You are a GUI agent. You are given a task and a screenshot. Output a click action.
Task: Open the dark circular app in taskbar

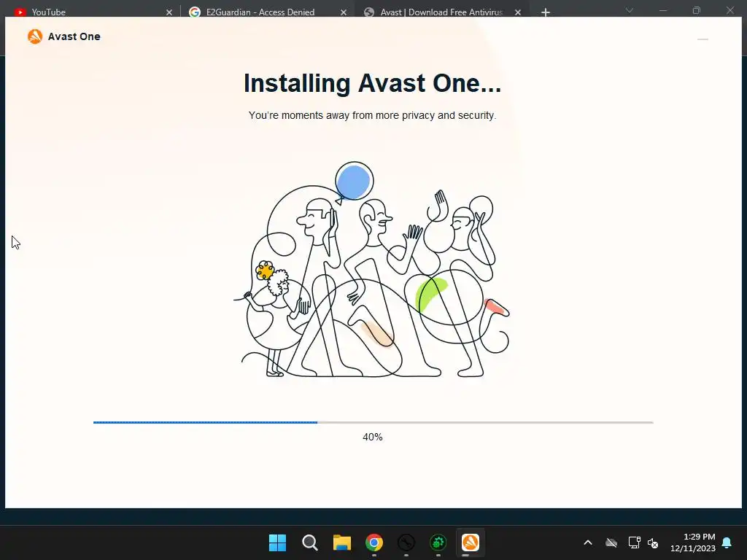pyautogui.click(x=406, y=542)
